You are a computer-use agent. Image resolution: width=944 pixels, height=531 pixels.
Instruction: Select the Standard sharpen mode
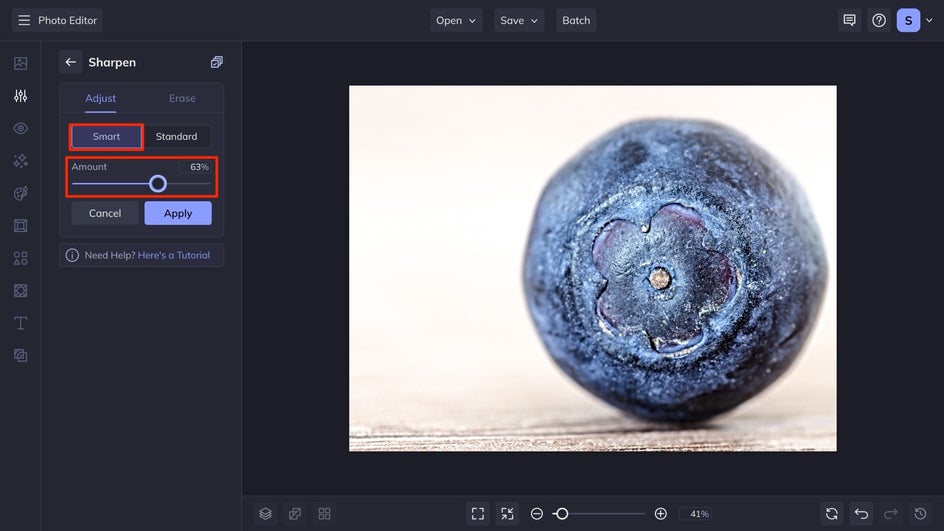pos(176,137)
